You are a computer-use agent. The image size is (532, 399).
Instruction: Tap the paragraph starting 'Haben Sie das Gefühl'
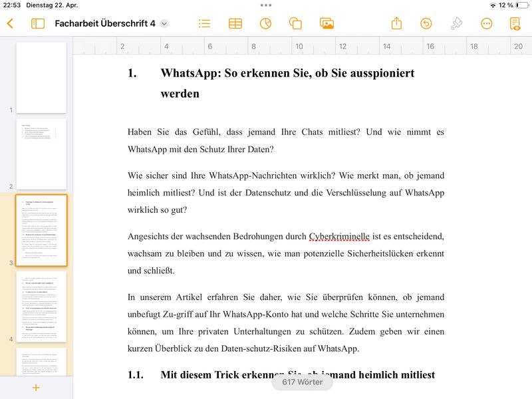[x=286, y=140]
